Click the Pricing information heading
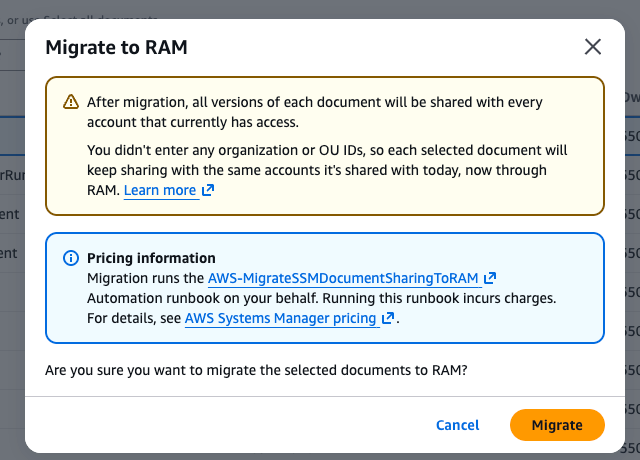 tap(151, 258)
